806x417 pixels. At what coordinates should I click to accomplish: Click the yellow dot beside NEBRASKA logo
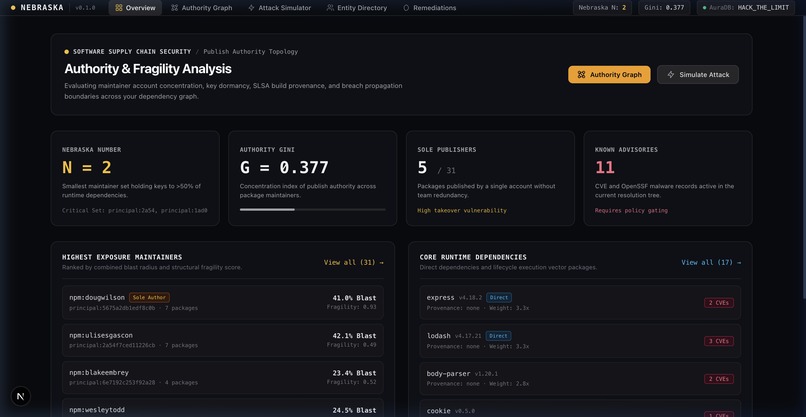[13, 8]
